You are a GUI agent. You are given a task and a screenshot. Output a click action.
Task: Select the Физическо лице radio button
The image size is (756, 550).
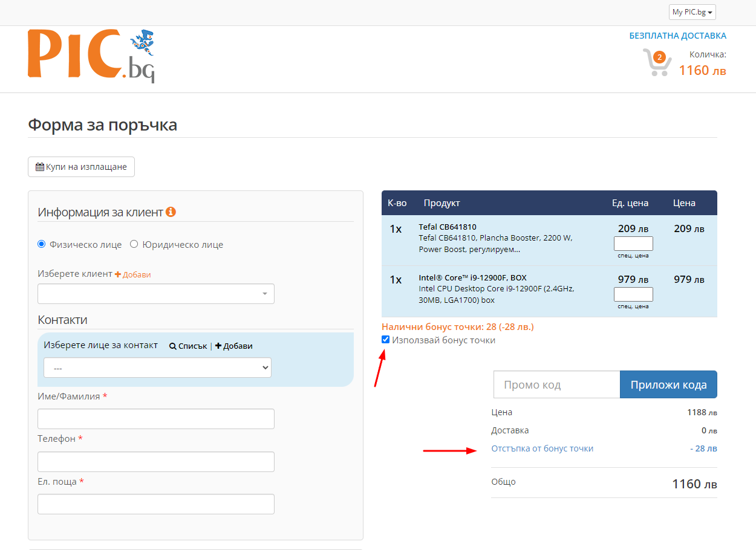click(x=42, y=245)
